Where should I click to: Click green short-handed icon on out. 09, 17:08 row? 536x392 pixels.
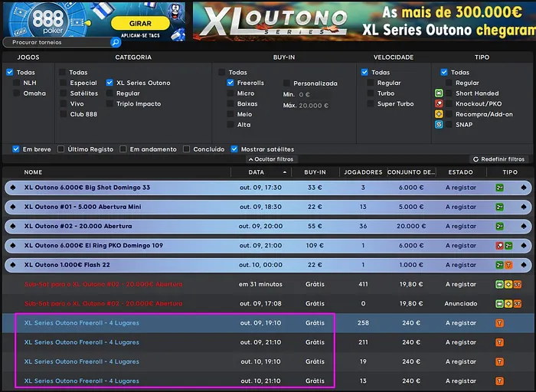point(499,303)
